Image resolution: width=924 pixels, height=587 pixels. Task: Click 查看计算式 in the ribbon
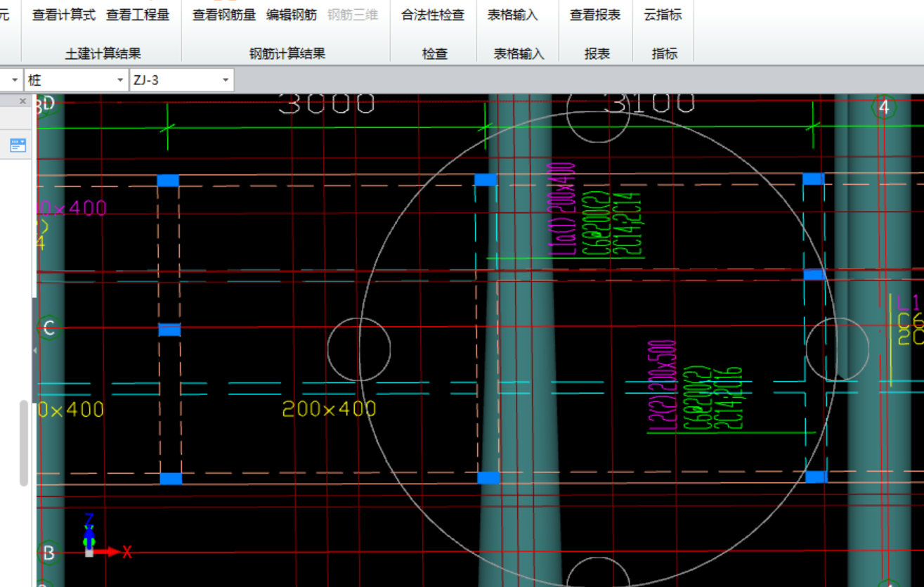64,15
